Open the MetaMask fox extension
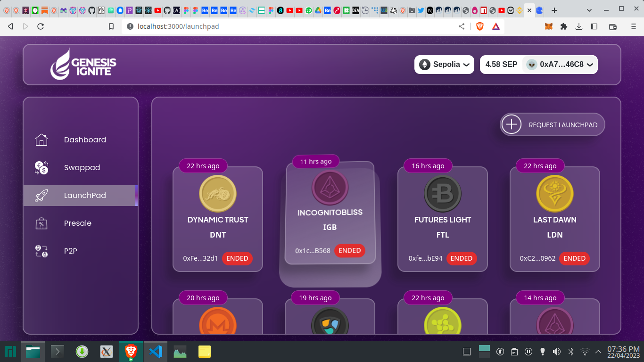The width and height of the screenshot is (644, 362). (549, 26)
